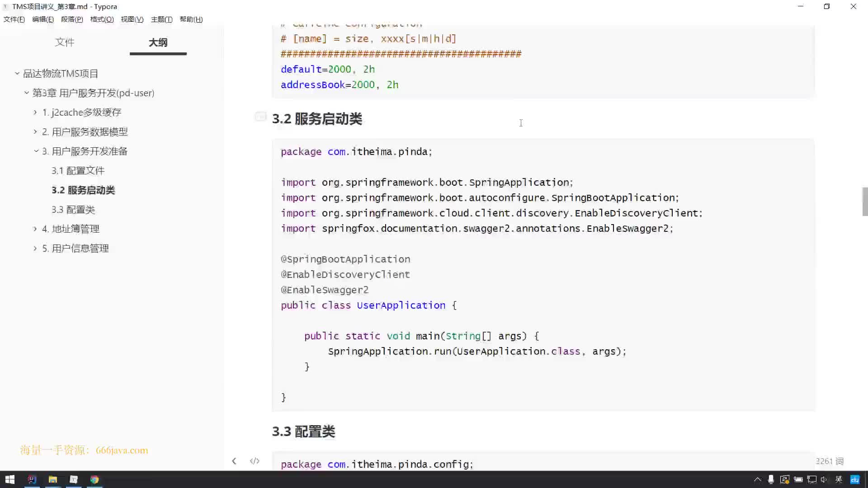Click the document vertical scrollbar thumb
The height and width of the screenshot is (488, 868).
click(865, 202)
